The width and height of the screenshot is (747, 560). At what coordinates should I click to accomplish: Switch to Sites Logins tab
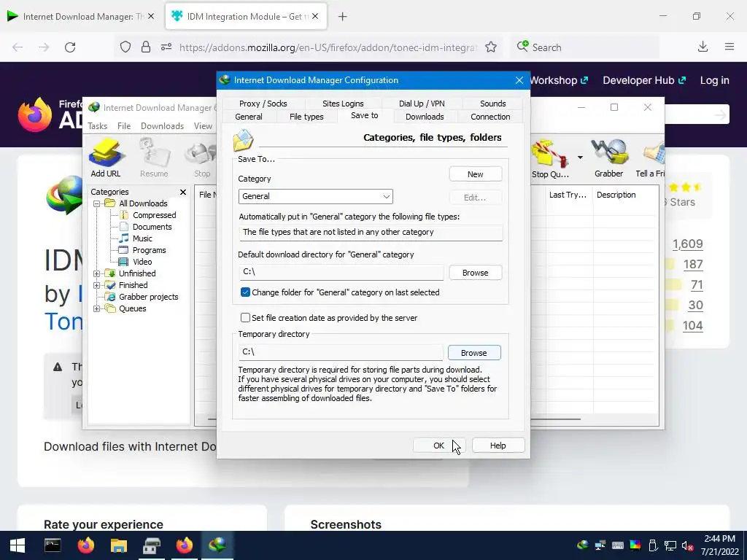click(x=343, y=104)
